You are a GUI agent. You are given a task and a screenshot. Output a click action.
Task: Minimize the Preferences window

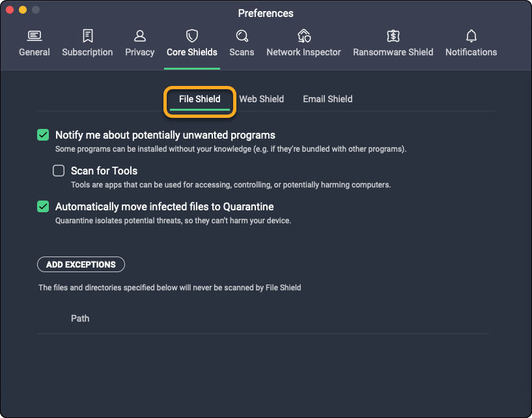23,10
